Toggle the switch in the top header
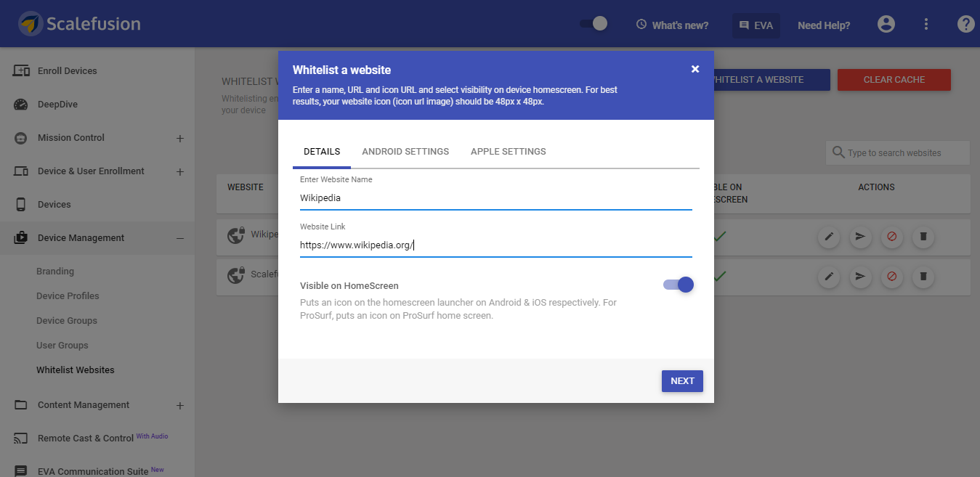 594,24
